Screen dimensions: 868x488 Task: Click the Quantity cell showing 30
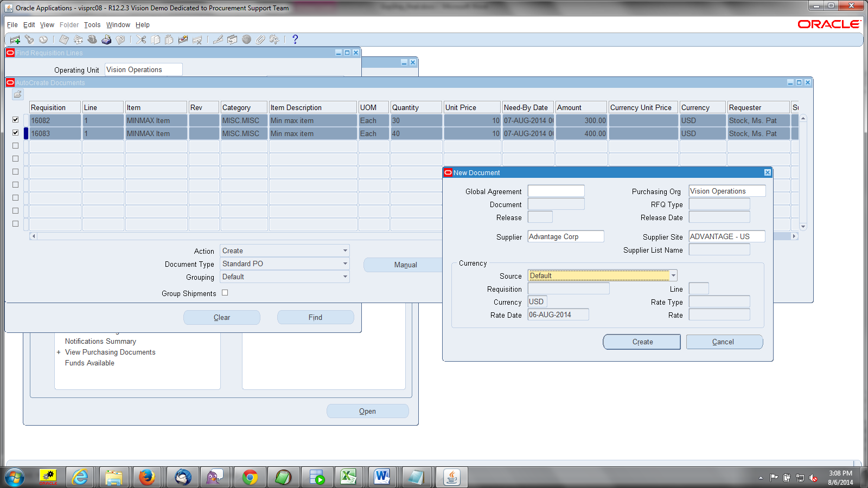(x=416, y=120)
